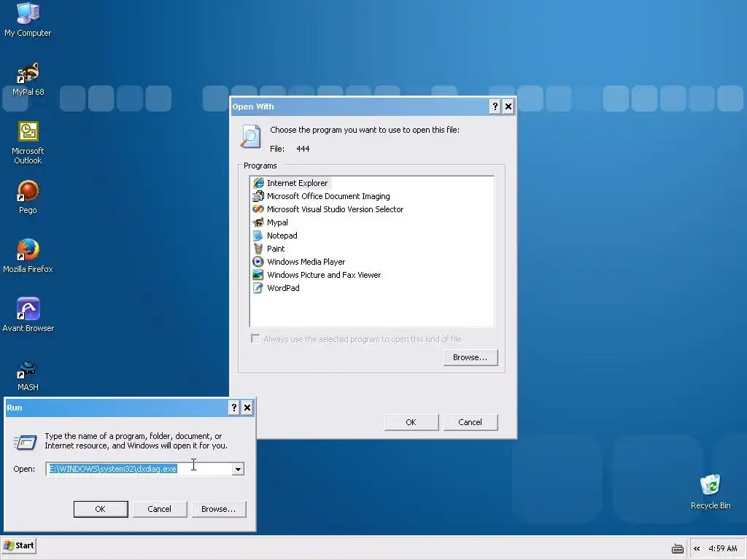
Task: Click the Open text field in Run dialog
Action: click(x=139, y=469)
